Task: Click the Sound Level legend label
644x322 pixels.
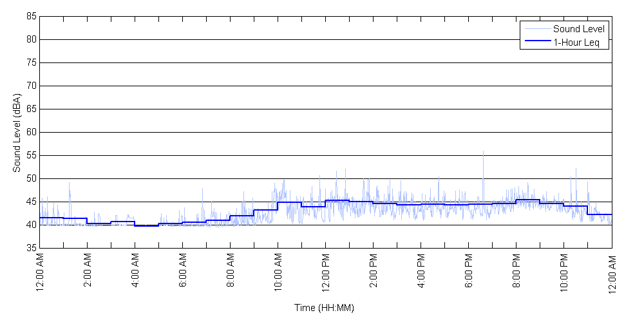Action: tap(579, 29)
